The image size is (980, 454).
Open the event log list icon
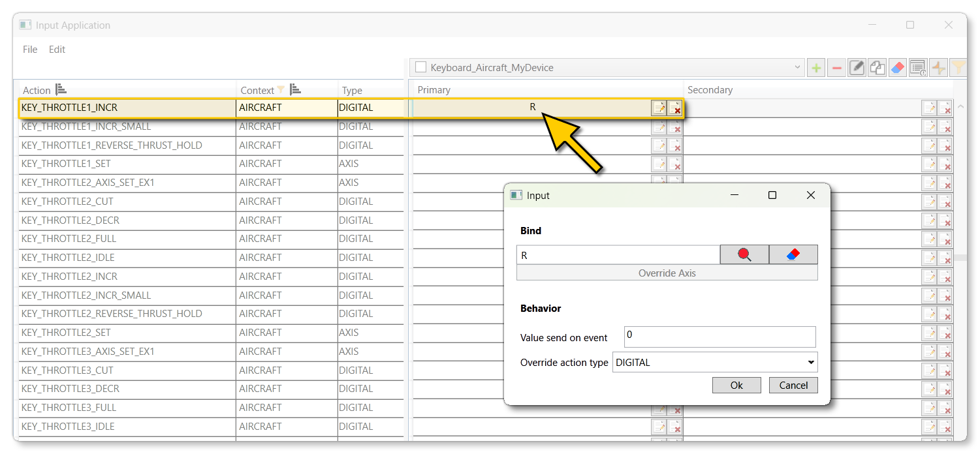(x=918, y=67)
